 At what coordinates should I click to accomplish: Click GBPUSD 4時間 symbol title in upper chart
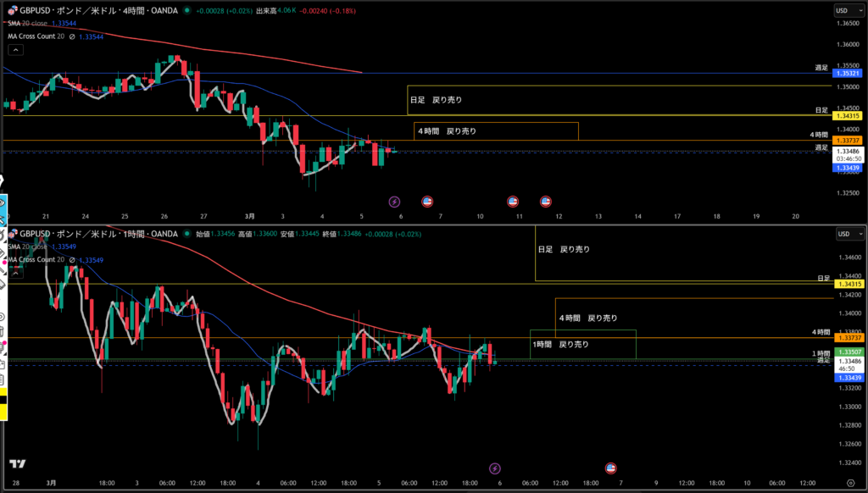point(93,11)
